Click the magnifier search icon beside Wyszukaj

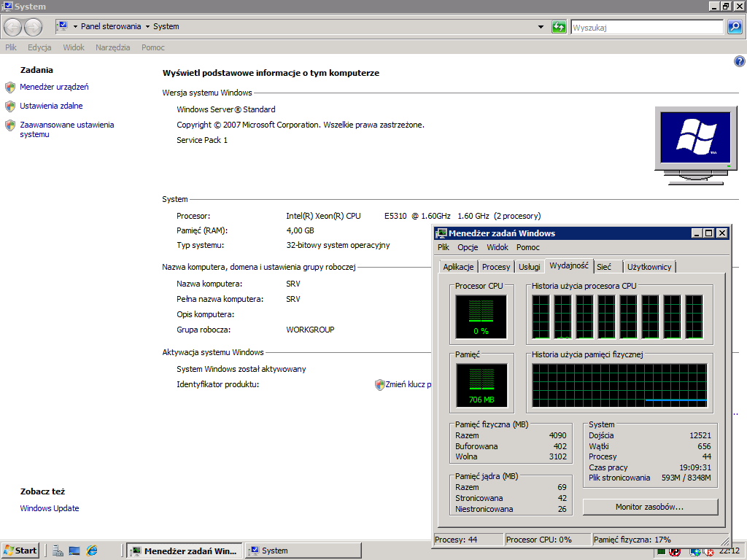tap(735, 27)
